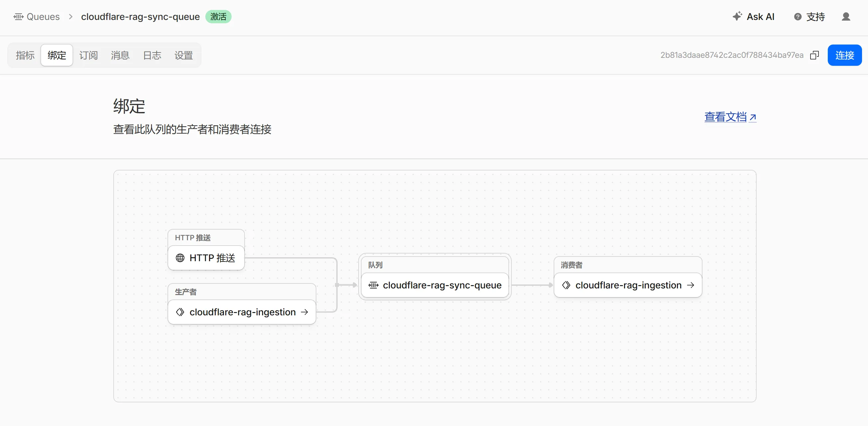Click the queue ID 2b81a3daae8742c2ac0f788434ba97ea
The height and width of the screenshot is (426, 868).
tap(732, 55)
